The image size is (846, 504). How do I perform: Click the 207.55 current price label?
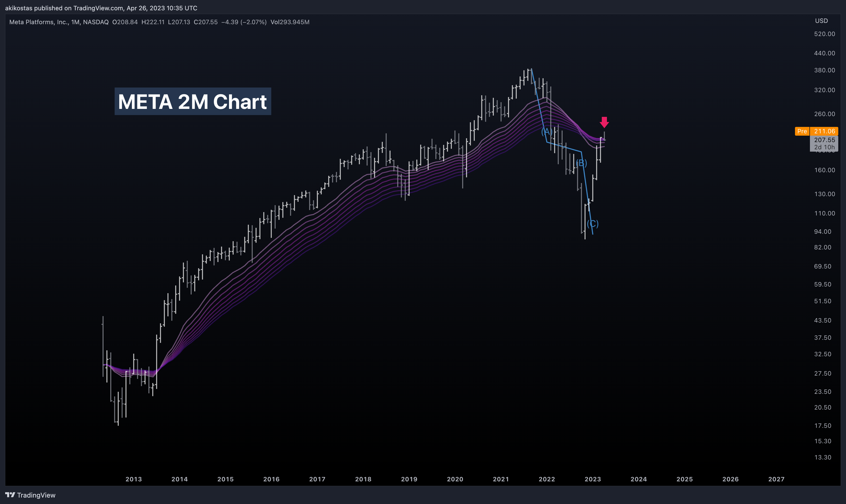(x=824, y=140)
